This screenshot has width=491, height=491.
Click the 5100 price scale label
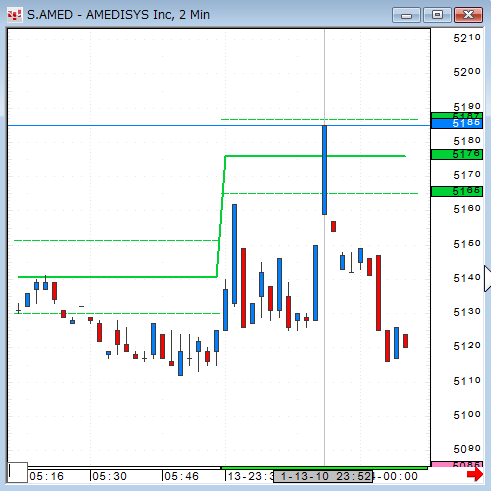point(467,415)
